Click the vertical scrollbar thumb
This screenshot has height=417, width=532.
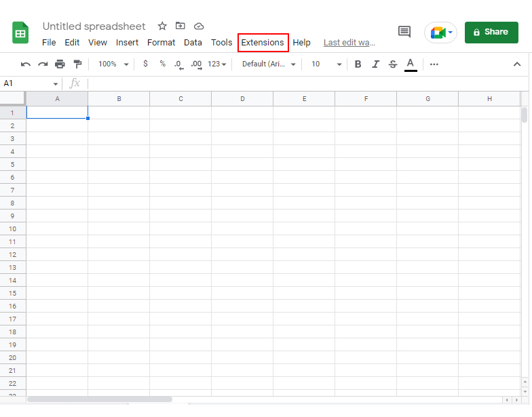click(x=525, y=115)
